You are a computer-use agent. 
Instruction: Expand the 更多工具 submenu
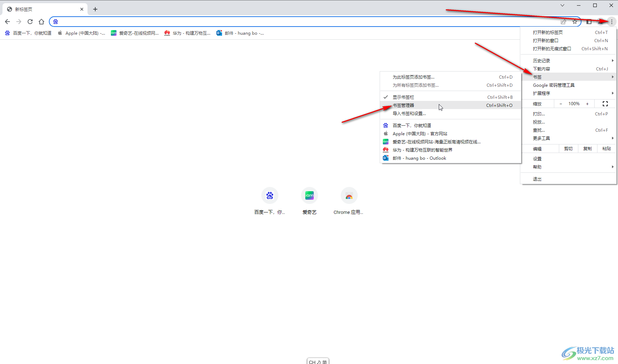(x=568, y=138)
